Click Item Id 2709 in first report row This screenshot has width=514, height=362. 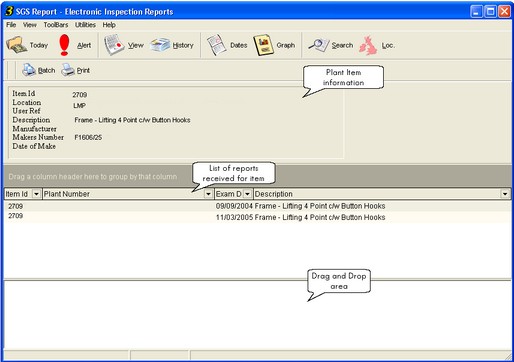pyautogui.click(x=16, y=206)
